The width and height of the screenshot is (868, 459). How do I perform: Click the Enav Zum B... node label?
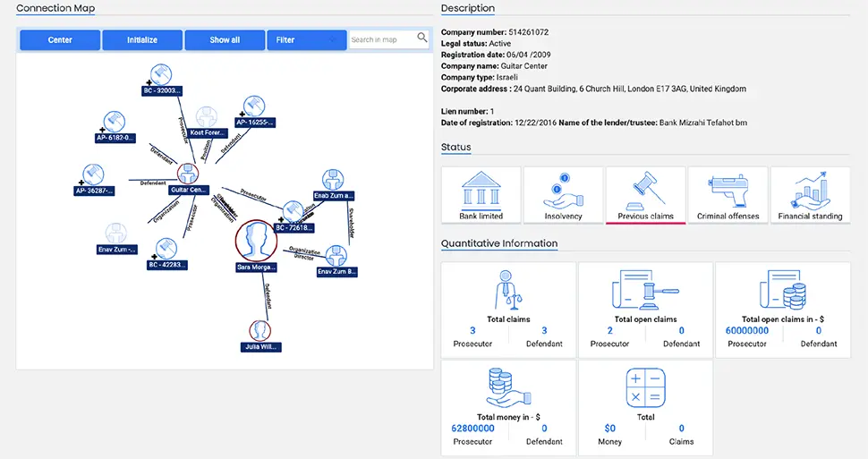[x=337, y=272]
